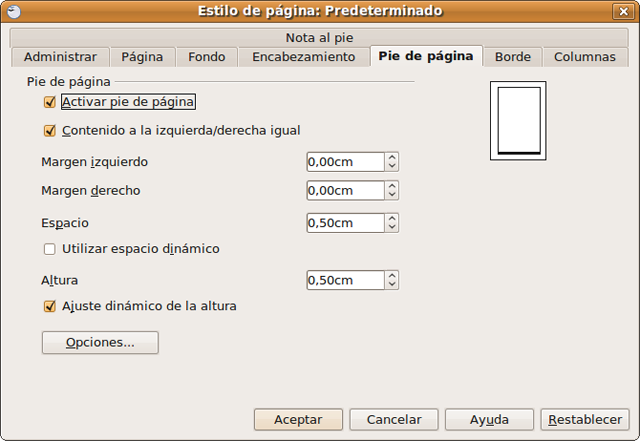Open the Administrar tab
Screen dimensions: 640x441
[x=60, y=57]
